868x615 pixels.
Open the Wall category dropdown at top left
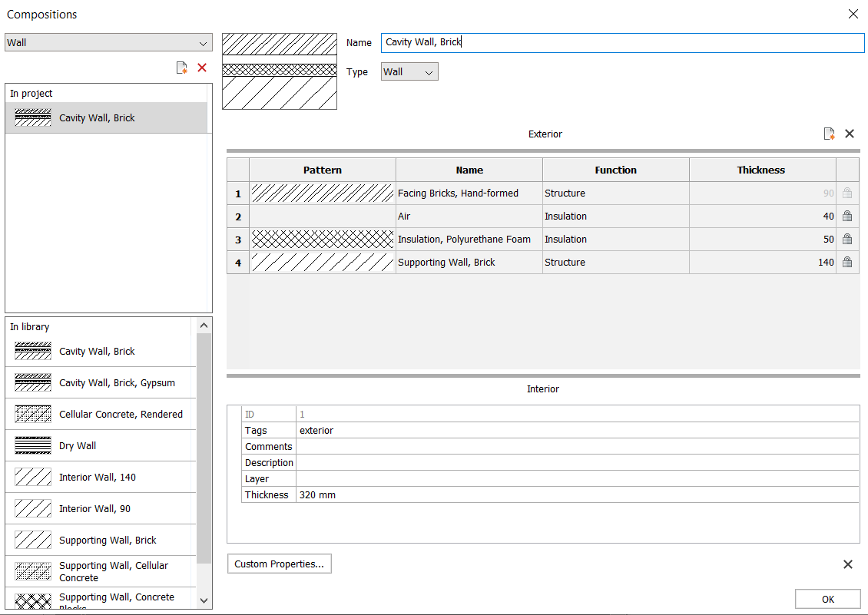pos(108,43)
